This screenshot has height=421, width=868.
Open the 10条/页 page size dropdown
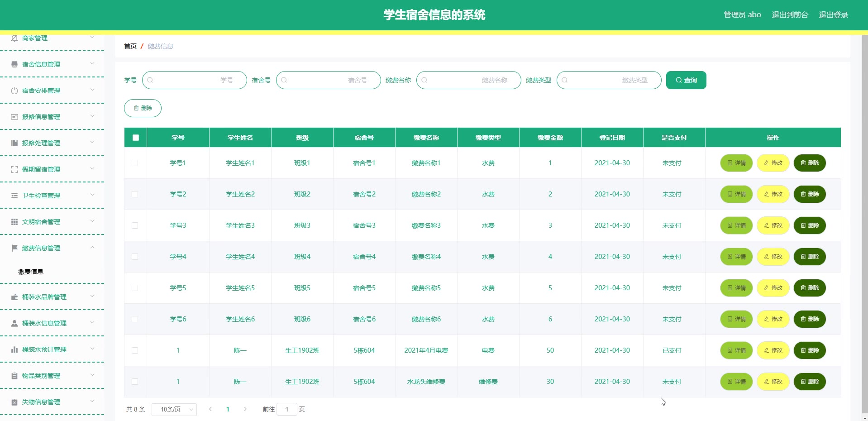(174, 409)
